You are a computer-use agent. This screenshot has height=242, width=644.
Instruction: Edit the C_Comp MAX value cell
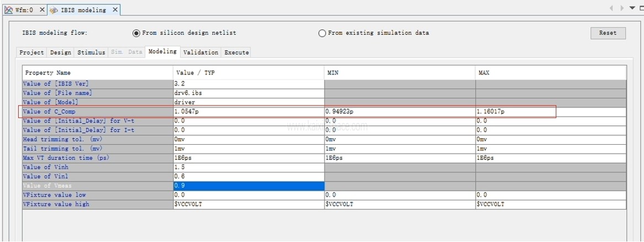(x=514, y=112)
